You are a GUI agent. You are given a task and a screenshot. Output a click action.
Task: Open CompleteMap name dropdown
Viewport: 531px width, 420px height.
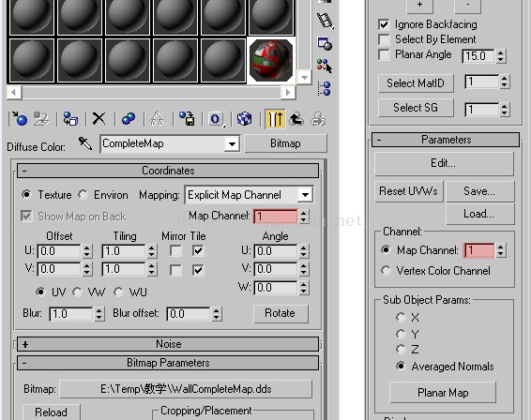click(x=170, y=143)
